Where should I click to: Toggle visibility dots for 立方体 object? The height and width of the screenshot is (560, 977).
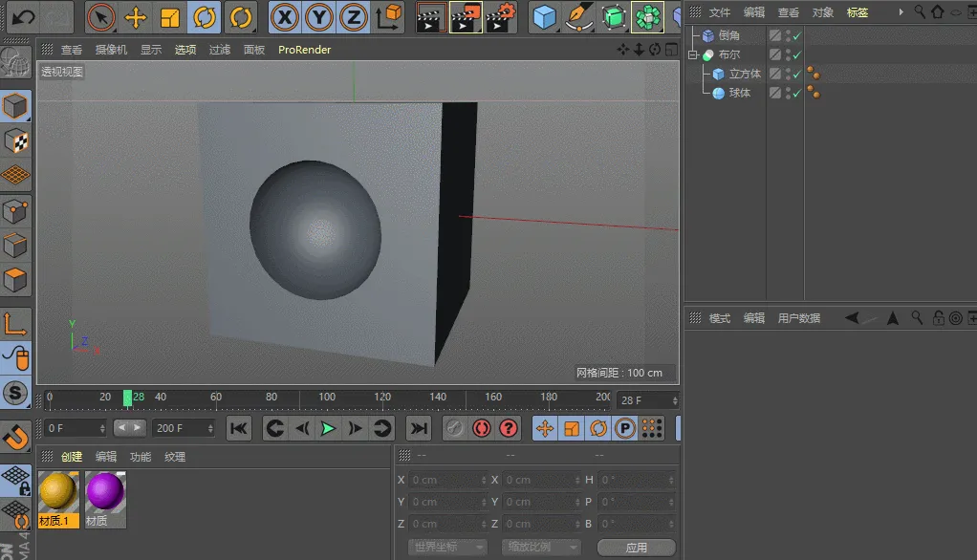(789, 74)
